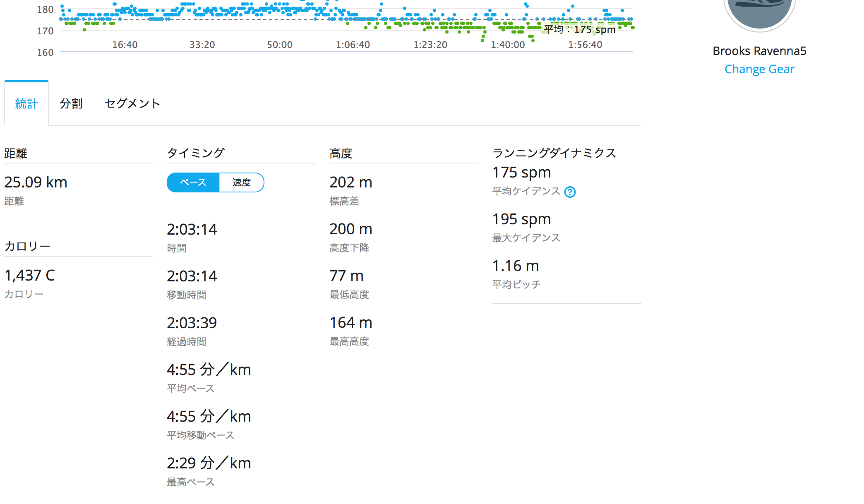
Task: Click the 33:20 time label on chart
Action: 202,45
